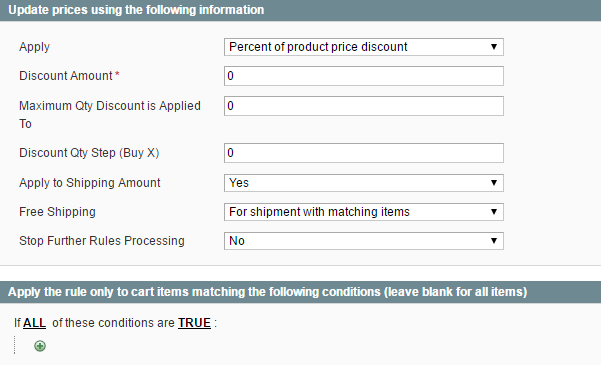Open the Apply discount type dropdown
601x365 pixels.
click(x=363, y=47)
